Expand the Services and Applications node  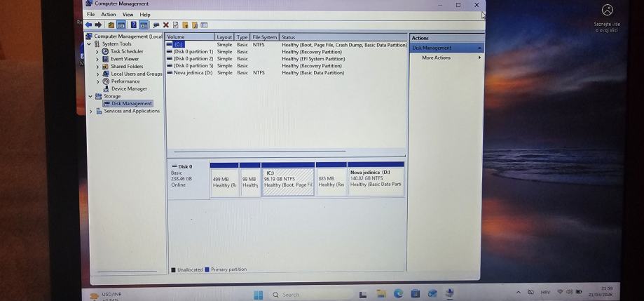[x=91, y=111]
